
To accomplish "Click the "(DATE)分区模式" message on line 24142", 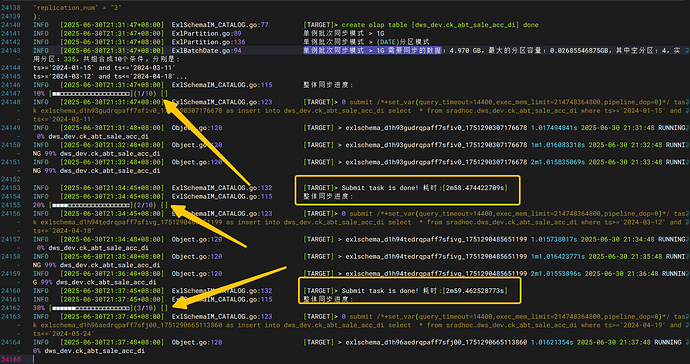I will (404, 42).
